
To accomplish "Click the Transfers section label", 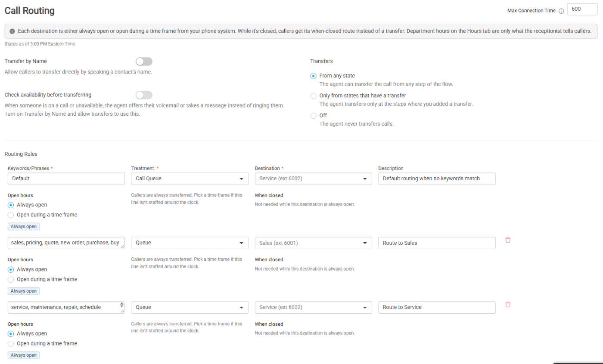I will pyautogui.click(x=321, y=61).
